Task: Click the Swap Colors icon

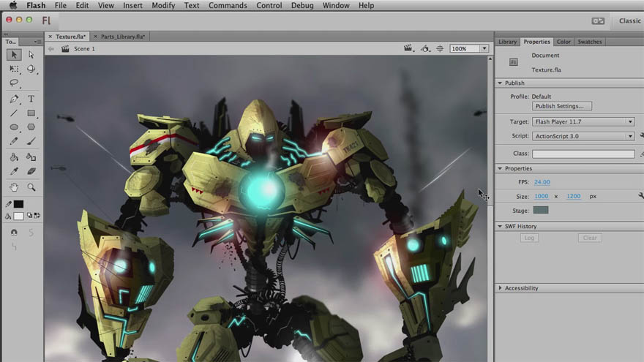Action: (x=37, y=216)
